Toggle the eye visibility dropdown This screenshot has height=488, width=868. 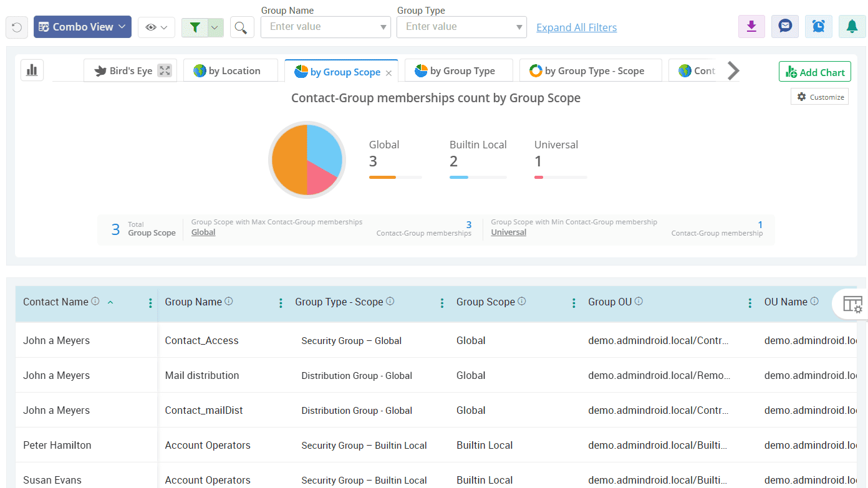point(157,27)
